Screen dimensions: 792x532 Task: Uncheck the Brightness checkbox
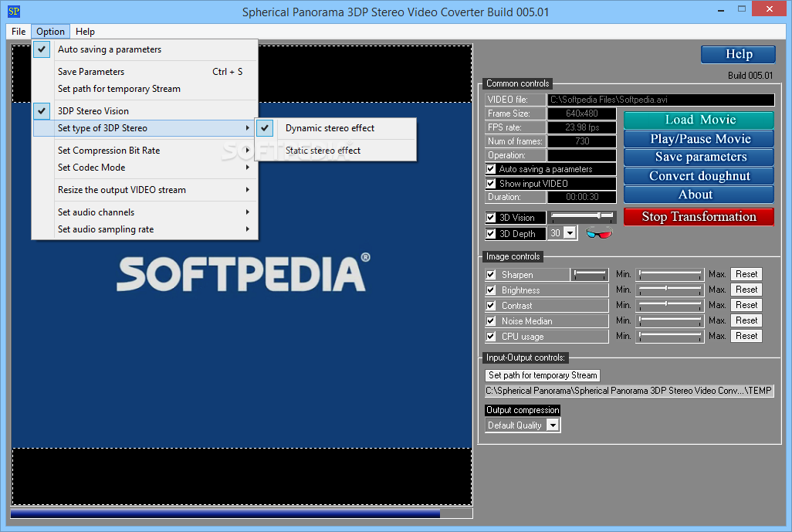point(491,290)
